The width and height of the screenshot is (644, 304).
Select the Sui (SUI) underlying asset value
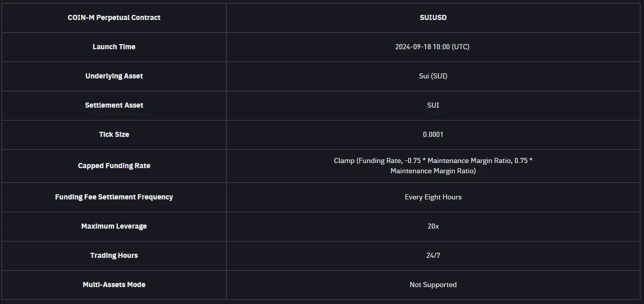point(433,76)
